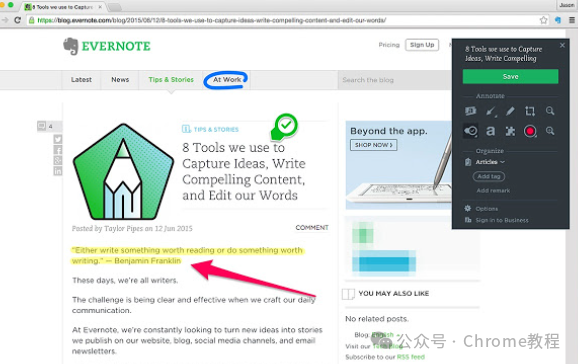Click SHOP NOW in the ad
The width and height of the screenshot is (578, 364).
tap(373, 145)
